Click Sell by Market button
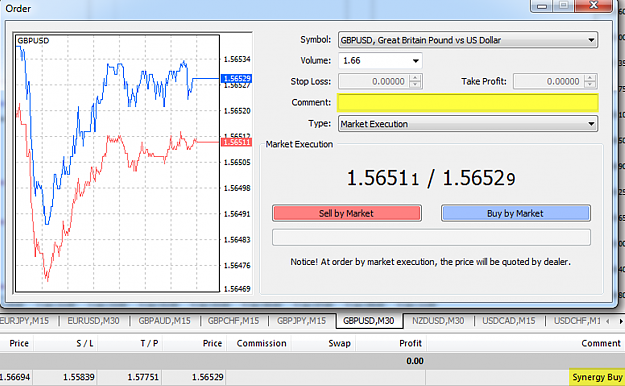 coord(346,213)
